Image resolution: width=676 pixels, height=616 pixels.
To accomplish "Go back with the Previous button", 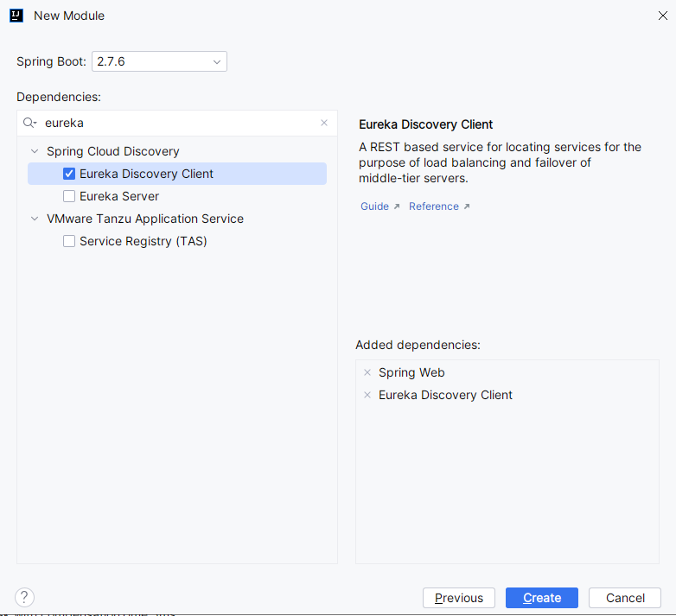I will click(x=458, y=598).
